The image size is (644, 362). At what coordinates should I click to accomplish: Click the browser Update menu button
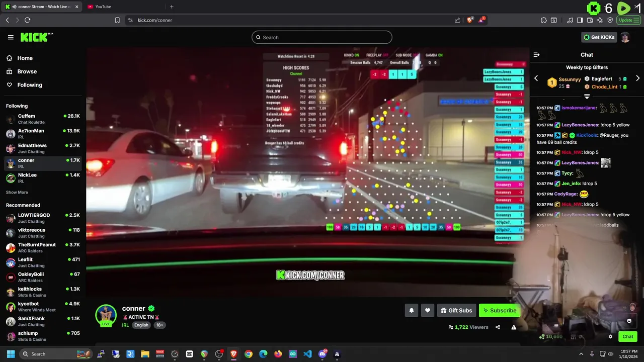629,20
